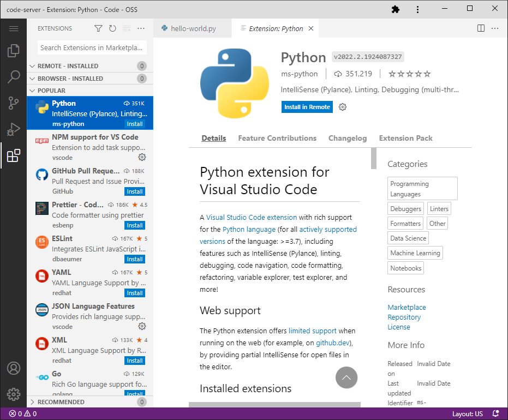Open the Marketplace link under Resources

[407, 307]
